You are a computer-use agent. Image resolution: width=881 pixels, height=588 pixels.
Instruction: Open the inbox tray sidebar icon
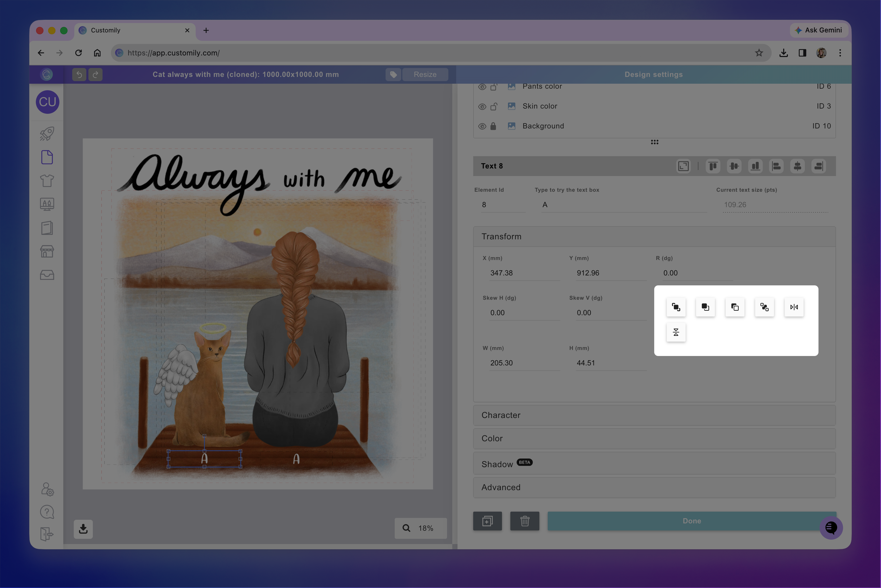47,275
